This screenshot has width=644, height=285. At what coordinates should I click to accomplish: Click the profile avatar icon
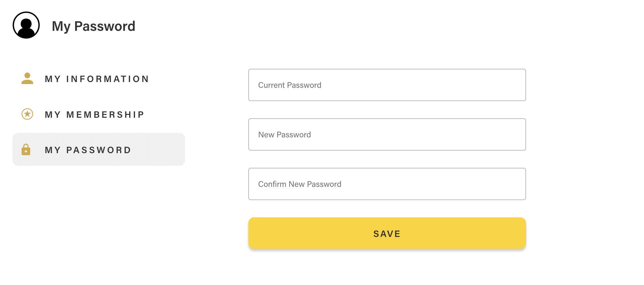[26, 25]
